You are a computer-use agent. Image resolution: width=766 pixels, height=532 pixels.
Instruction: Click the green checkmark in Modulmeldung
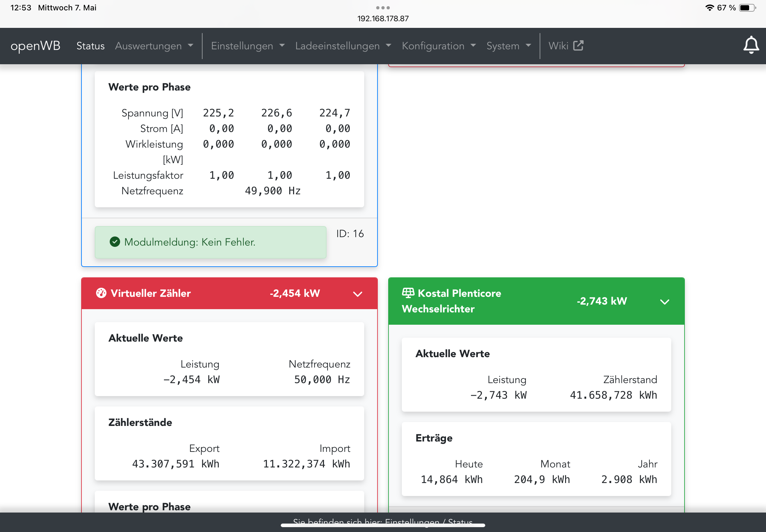point(115,242)
